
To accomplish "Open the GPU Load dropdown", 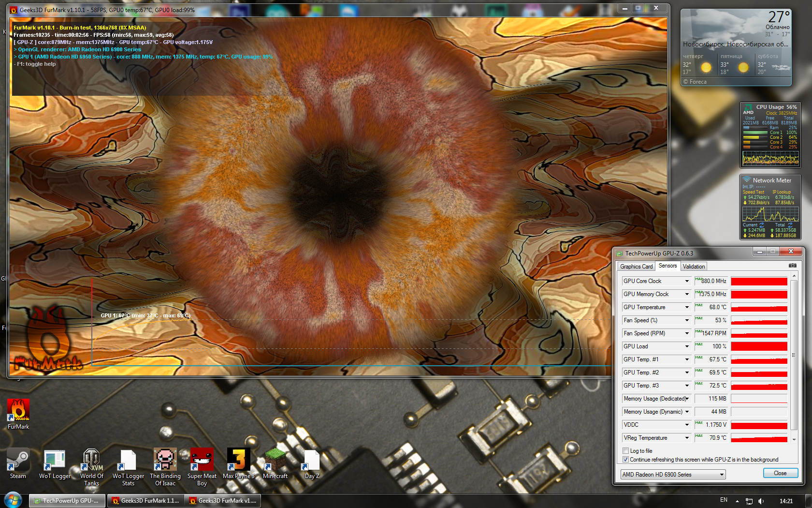I will (687, 346).
